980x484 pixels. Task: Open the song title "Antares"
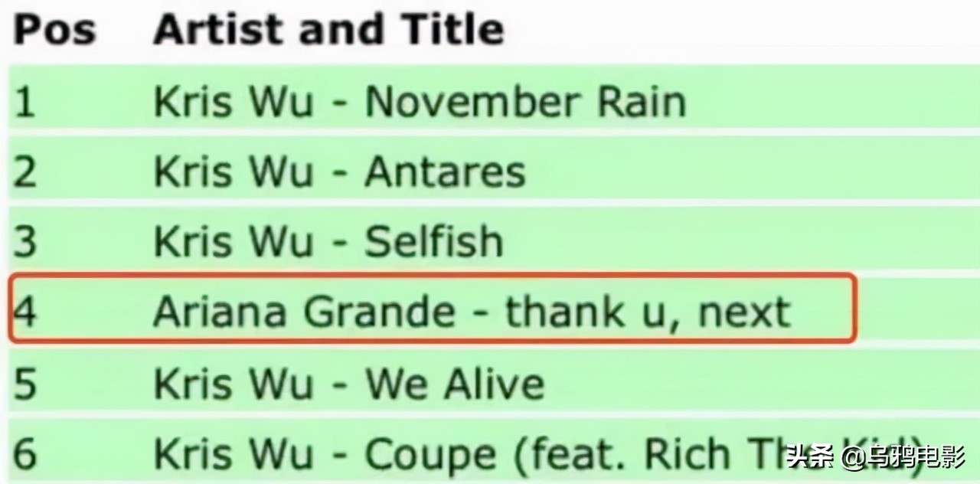[x=445, y=172]
